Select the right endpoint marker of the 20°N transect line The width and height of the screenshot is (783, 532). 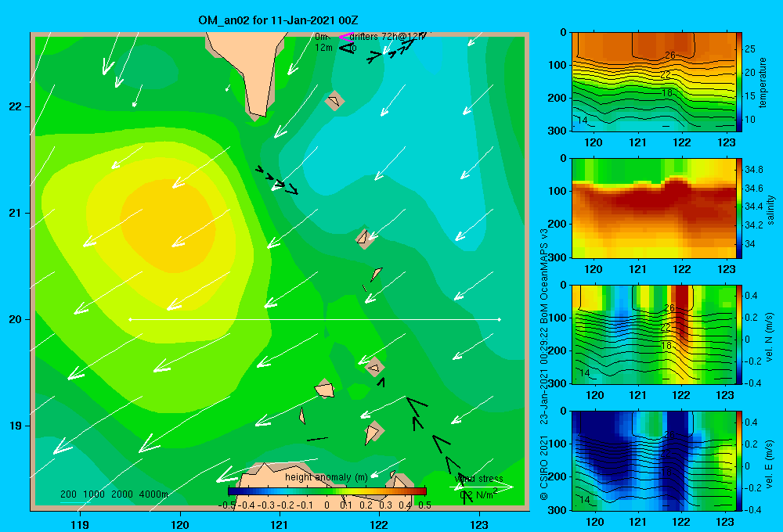[x=500, y=319]
